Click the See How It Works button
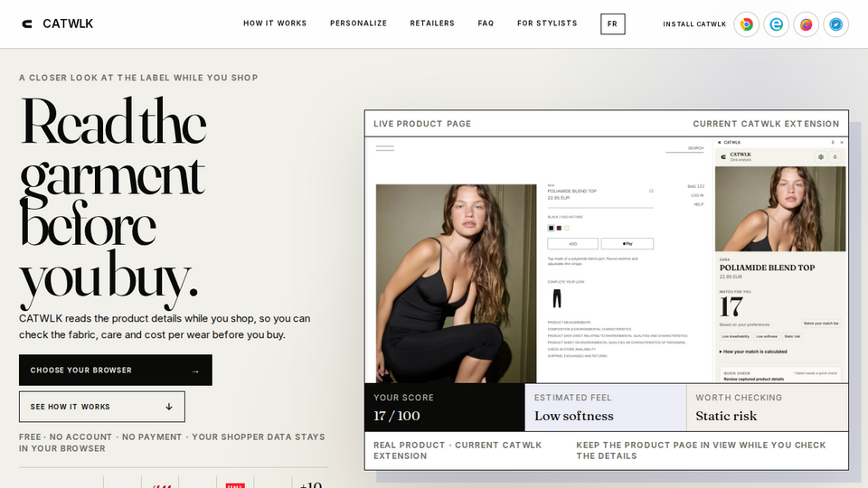The height and width of the screenshot is (488, 868). [x=102, y=407]
